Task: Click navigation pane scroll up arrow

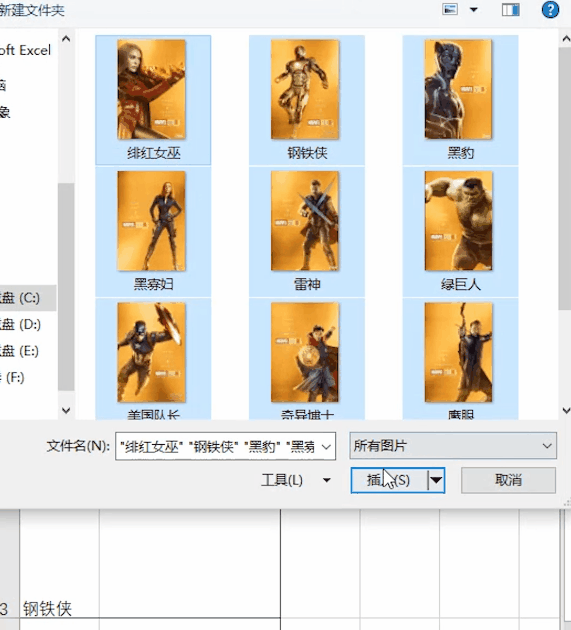Action: click(x=66, y=39)
